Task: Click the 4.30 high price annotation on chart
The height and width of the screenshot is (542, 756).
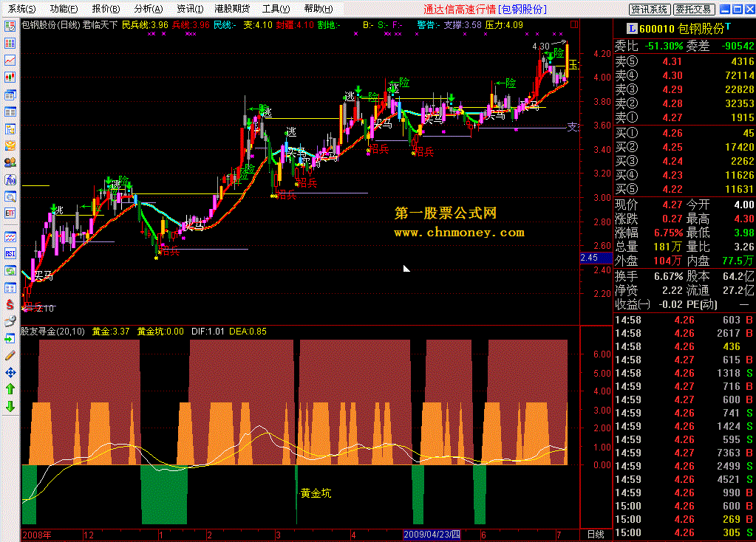Action: [x=541, y=47]
